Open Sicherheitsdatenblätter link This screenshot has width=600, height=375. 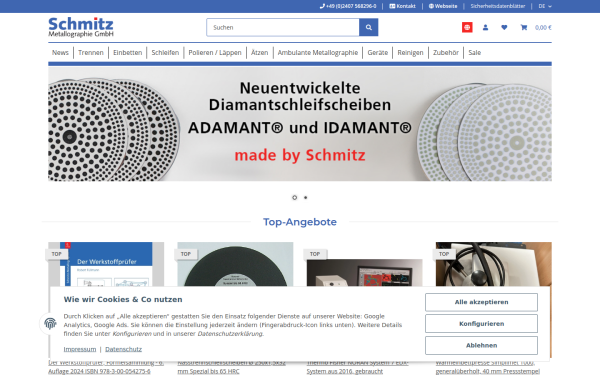pyautogui.click(x=497, y=6)
